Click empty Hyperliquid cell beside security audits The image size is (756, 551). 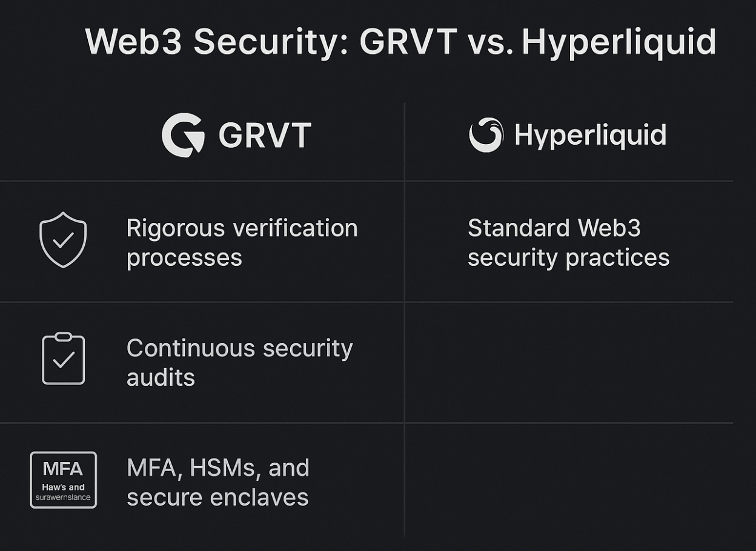pyautogui.click(x=568, y=362)
